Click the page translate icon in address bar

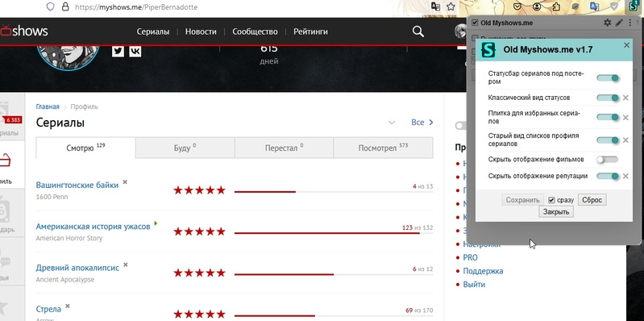coord(436,6)
